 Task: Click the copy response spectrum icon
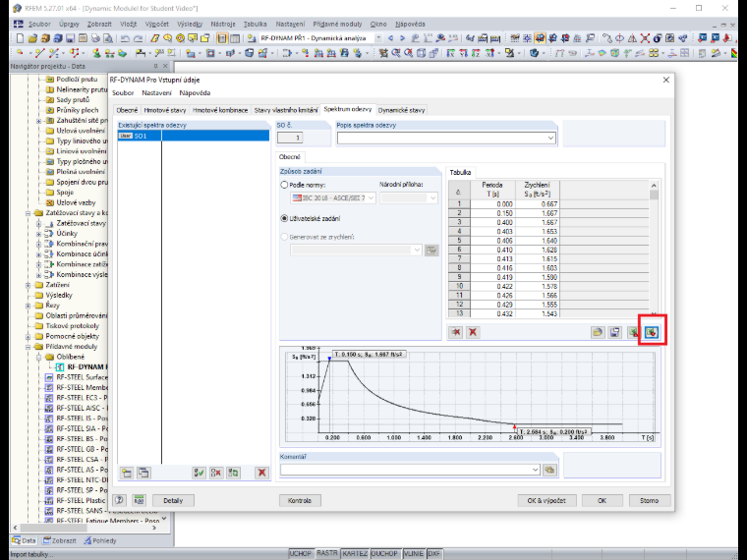tap(144, 473)
